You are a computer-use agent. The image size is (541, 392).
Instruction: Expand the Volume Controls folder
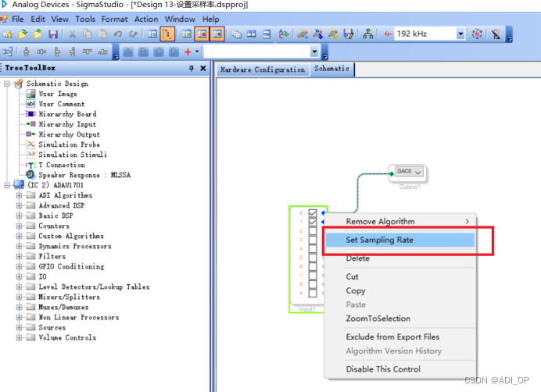pos(19,338)
